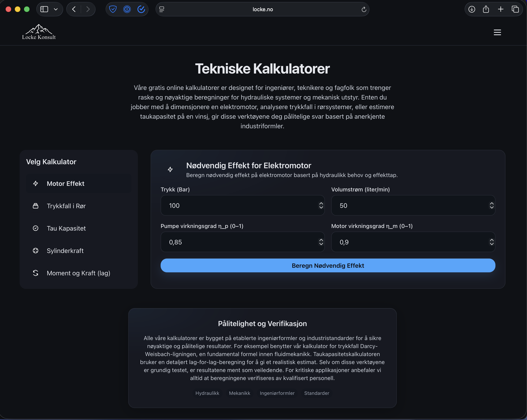
Task: Click the Beregn Nødvendig Effekt button
Action: point(328,266)
